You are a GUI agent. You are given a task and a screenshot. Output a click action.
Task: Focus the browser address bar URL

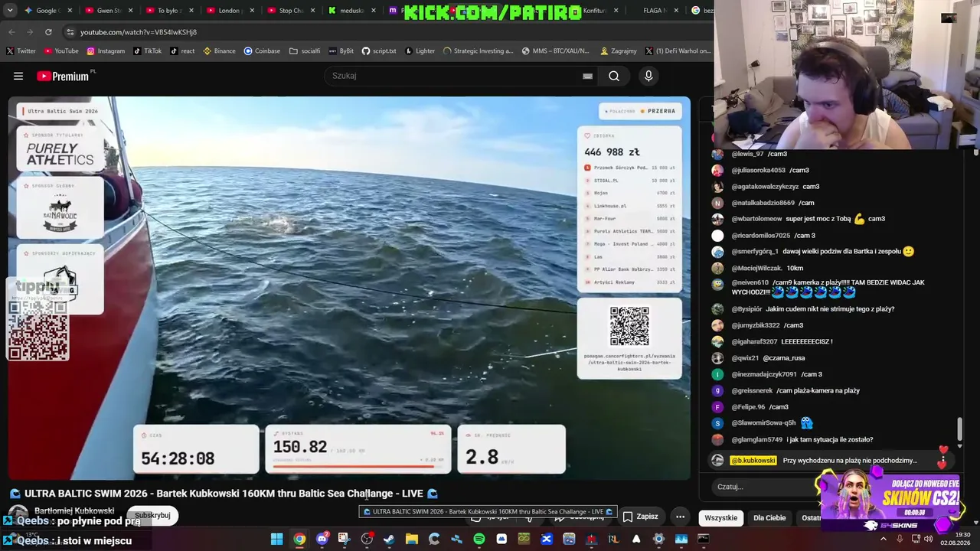(139, 32)
